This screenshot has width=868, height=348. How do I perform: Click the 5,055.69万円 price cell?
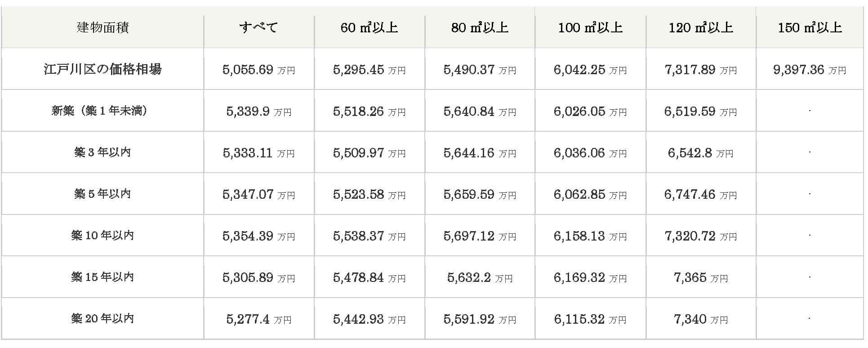coord(259,70)
